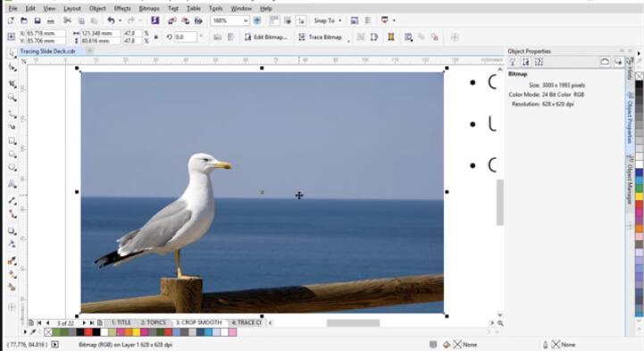
Task: Open the Effects menu
Action: point(122,8)
